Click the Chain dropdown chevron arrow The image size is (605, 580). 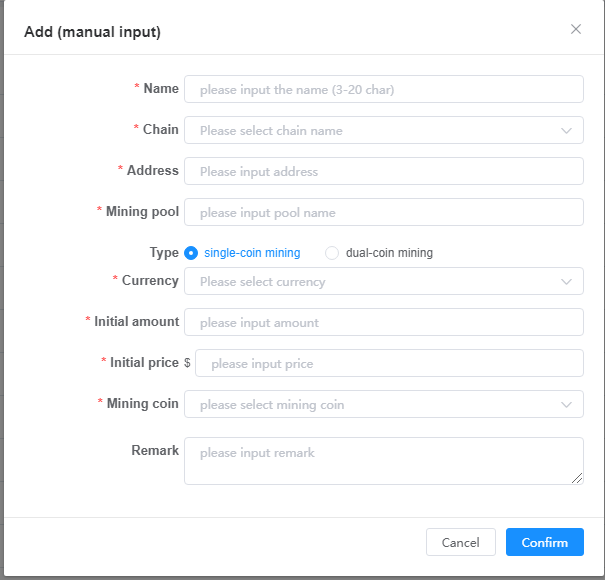(566, 130)
